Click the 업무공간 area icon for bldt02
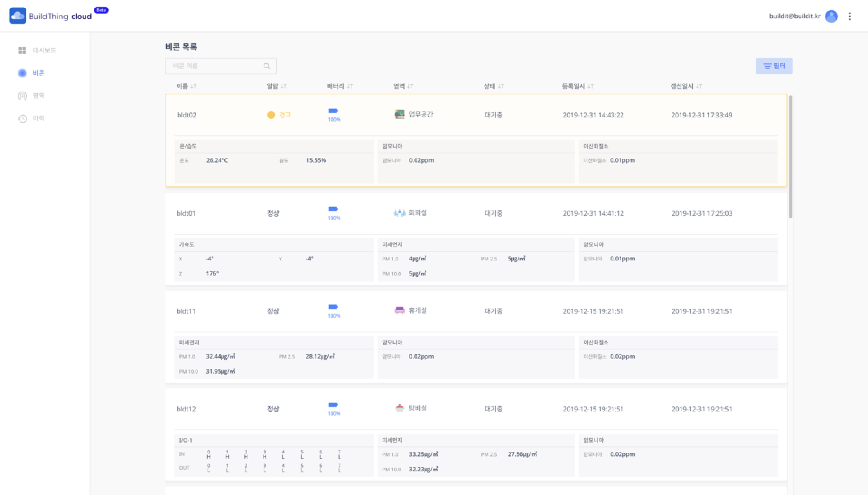Image resolution: width=868 pixels, height=495 pixels. [x=400, y=114]
